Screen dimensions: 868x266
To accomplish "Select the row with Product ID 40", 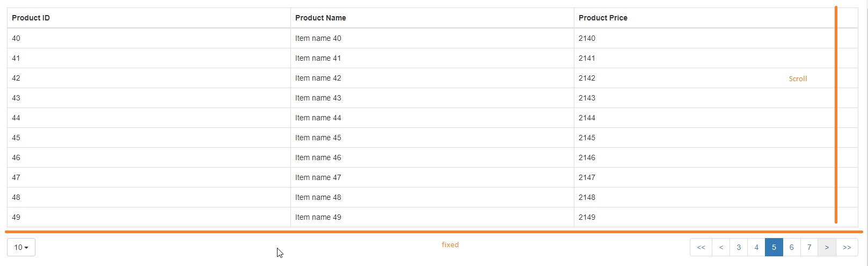I will (432, 38).
